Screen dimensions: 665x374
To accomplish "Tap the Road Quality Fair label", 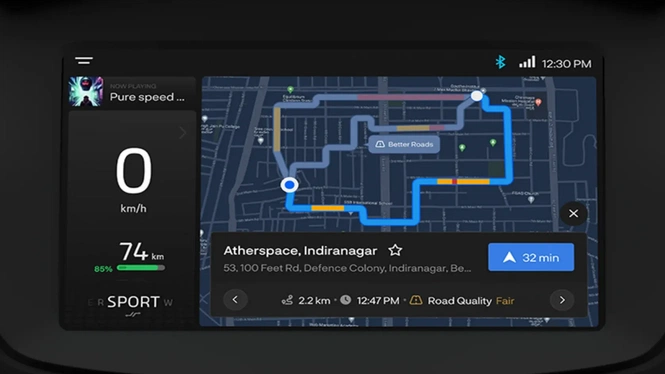I will (471, 301).
